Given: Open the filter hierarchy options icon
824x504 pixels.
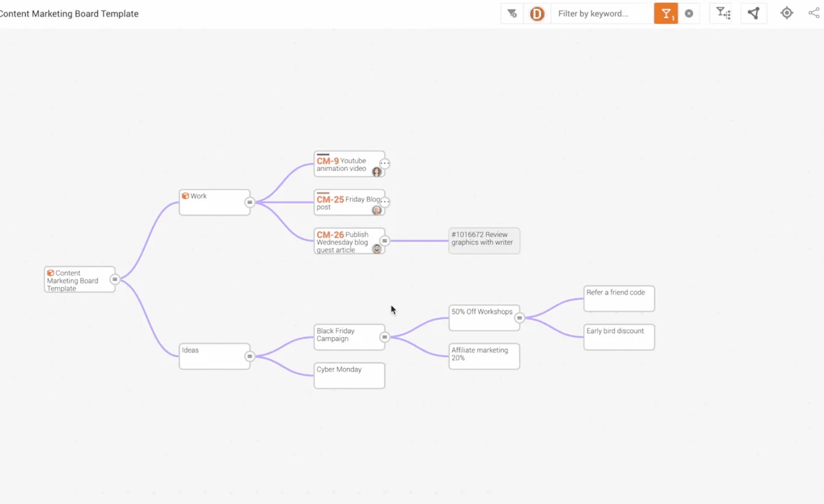Looking at the screenshot, I should [723, 13].
